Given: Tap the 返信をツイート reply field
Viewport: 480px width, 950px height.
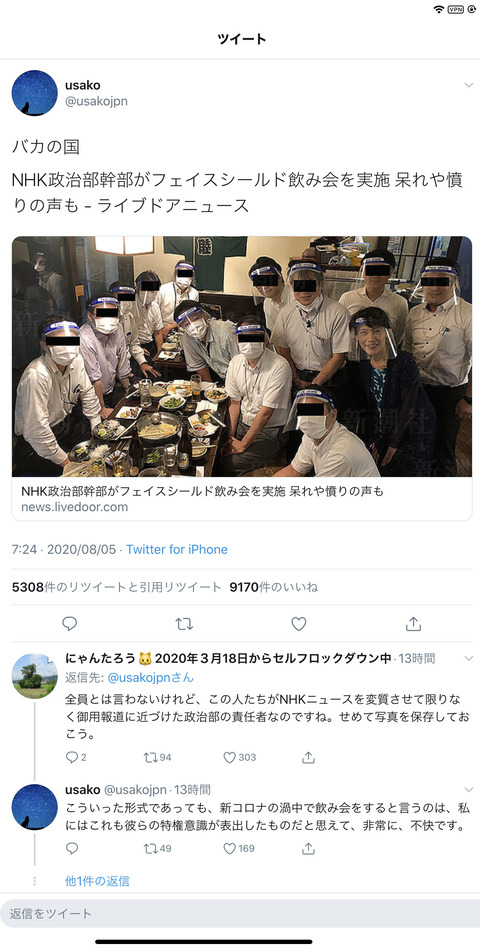Looking at the screenshot, I should point(240,914).
